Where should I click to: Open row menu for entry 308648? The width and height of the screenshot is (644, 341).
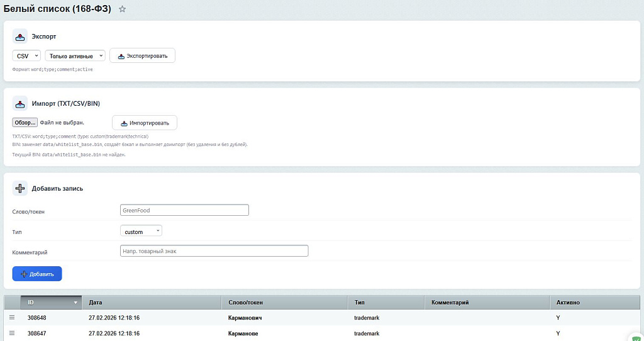12,318
